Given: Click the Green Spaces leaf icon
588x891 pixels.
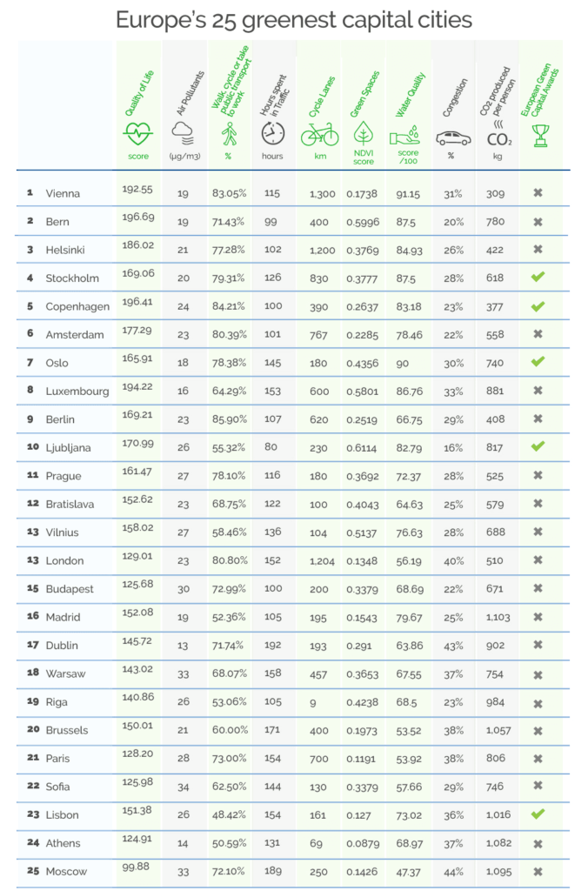Looking at the screenshot, I should 363,133.
